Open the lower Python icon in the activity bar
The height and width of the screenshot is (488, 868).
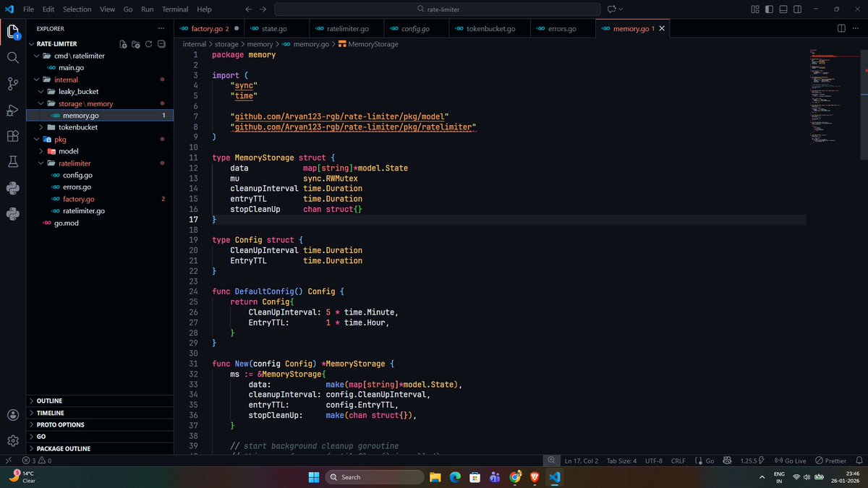[x=12, y=214]
